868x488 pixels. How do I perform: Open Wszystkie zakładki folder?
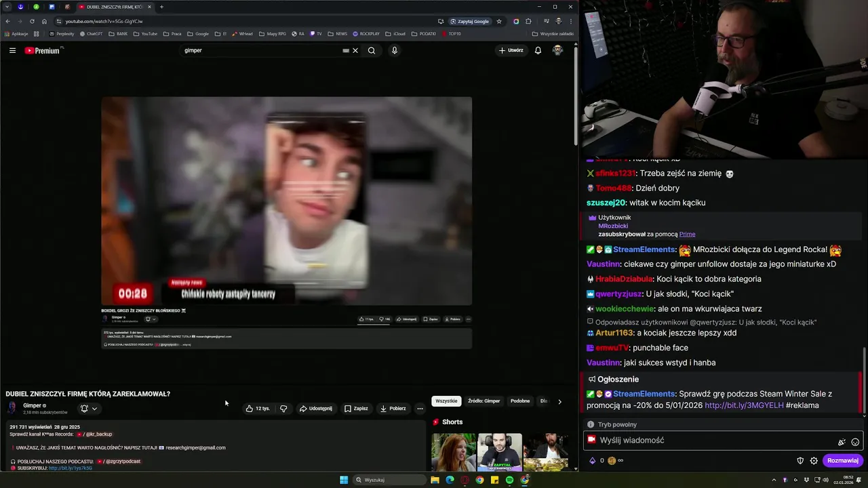coord(553,33)
